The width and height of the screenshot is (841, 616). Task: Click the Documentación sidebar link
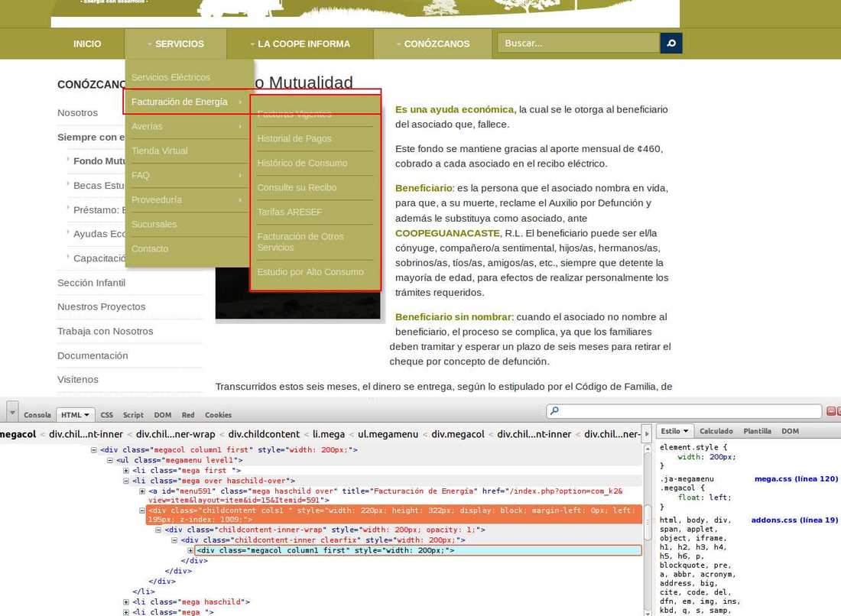click(93, 356)
